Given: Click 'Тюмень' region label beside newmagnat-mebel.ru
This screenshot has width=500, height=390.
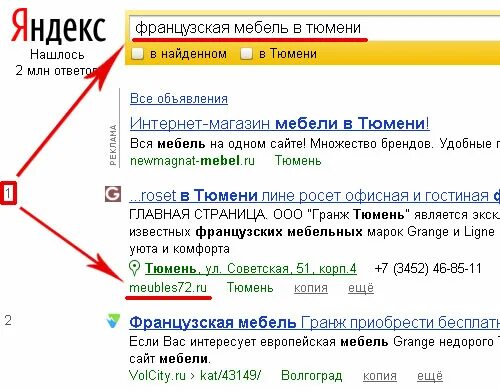Looking at the screenshot, I should [298, 161].
